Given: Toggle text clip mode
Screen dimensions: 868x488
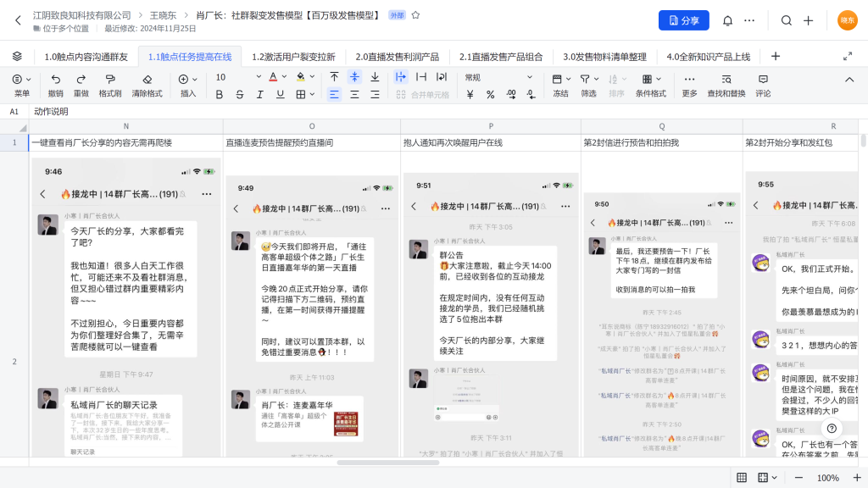Looking at the screenshot, I should 420,77.
